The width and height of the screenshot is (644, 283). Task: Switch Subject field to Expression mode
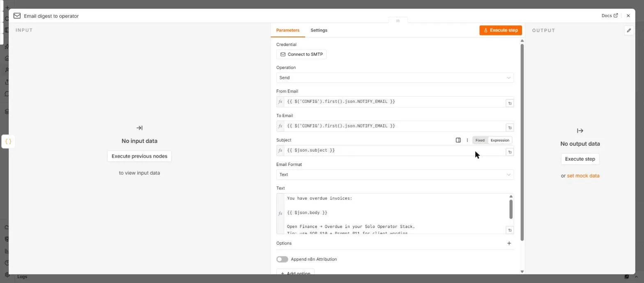(500, 140)
